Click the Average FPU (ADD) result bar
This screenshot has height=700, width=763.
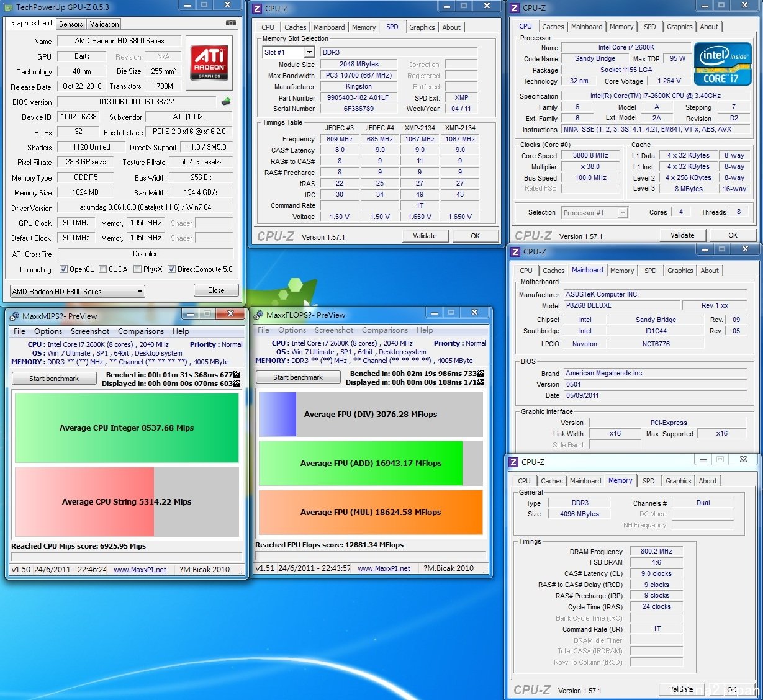click(x=371, y=463)
